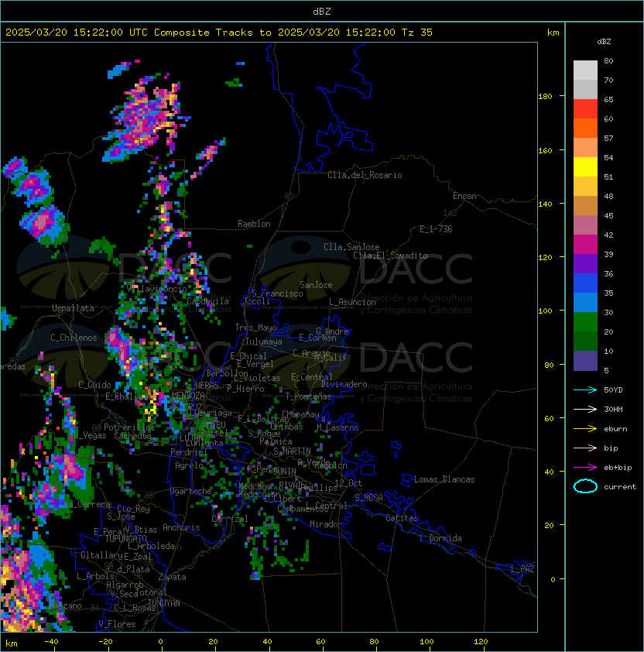Click the 'Cacheuta' map label
Viewport: 644px width, 652px height.
tap(132, 436)
